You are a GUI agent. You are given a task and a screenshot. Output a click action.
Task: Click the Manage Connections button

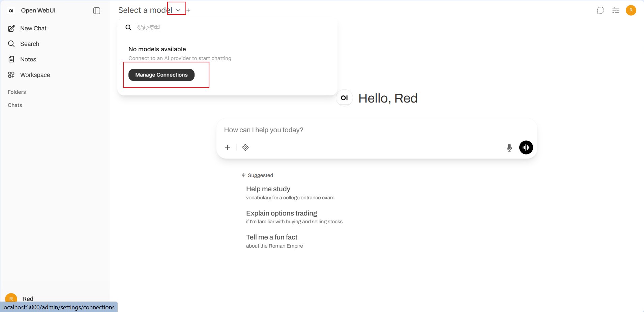[162, 75]
